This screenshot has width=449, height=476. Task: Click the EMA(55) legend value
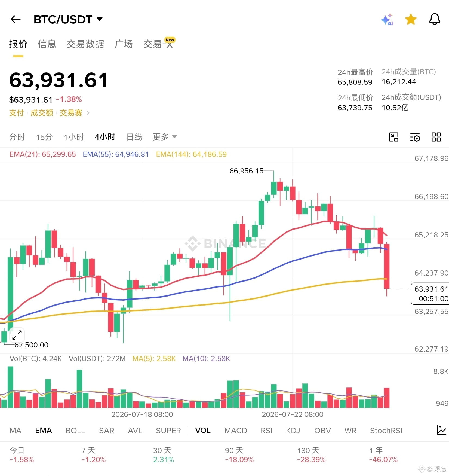coord(116,154)
